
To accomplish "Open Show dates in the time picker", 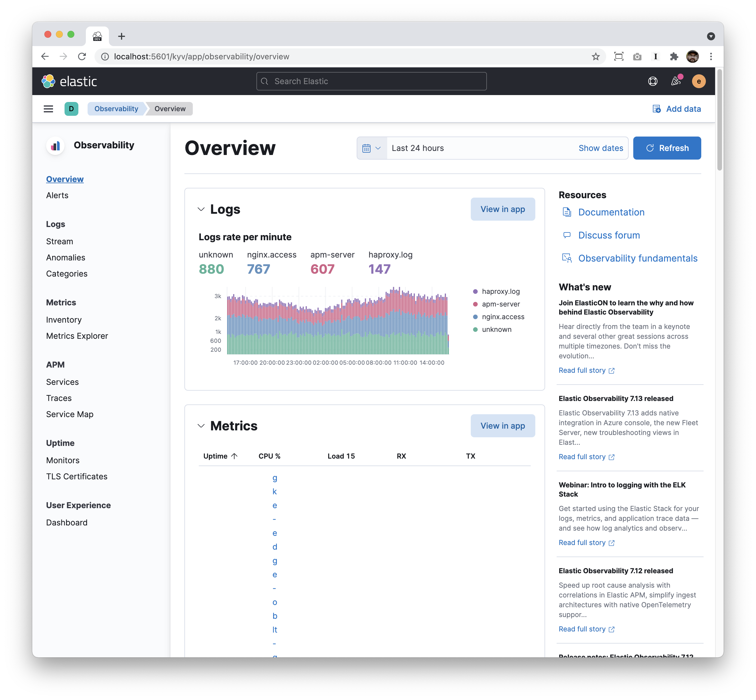I will click(601, 148).
